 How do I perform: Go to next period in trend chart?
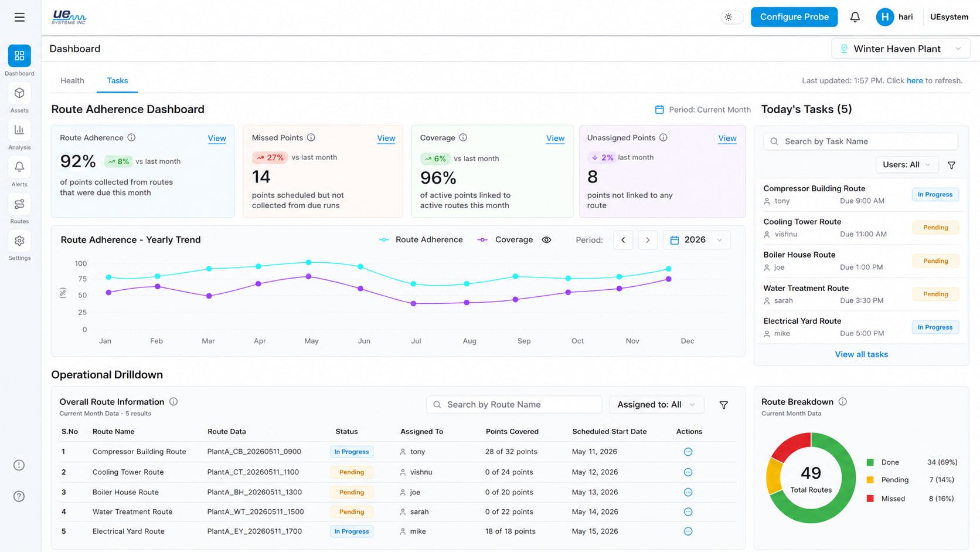pyautogui.click(x=648, y=240)
